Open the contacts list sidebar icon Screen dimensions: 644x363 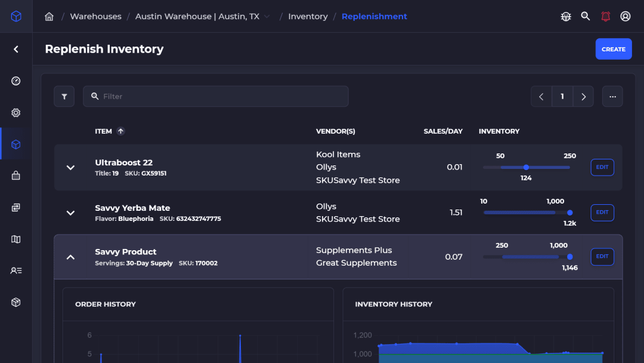pyautogui.click(x=16, y=270)
